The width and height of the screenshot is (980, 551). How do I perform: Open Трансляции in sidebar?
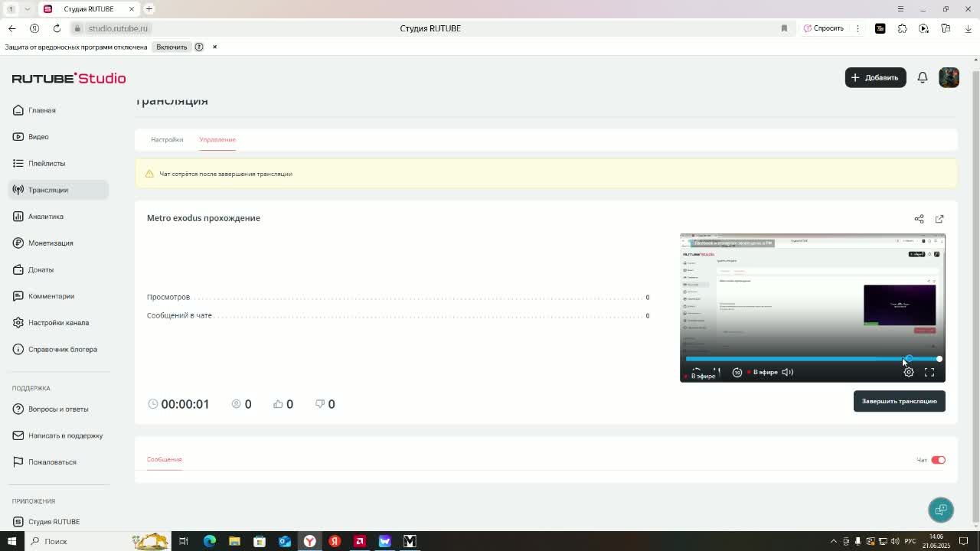tap(58, 190)
